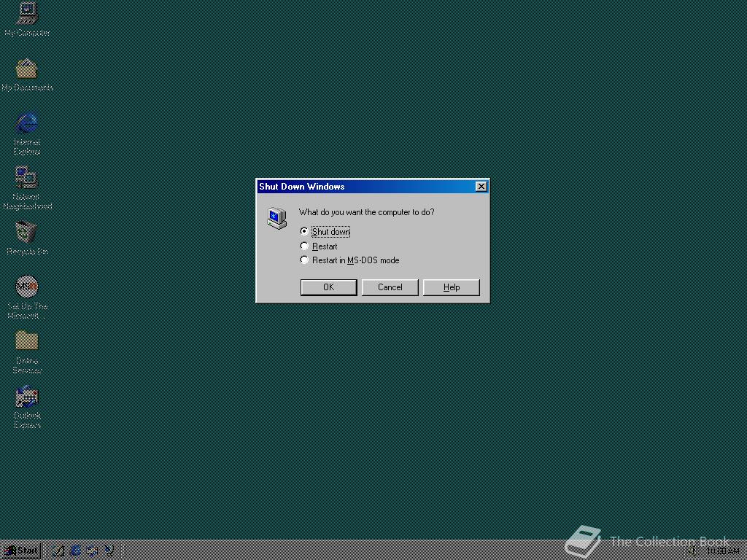Open Help from the shut down dialog
This screenshot has width=747, height=560.
click(x=451, y=287)
